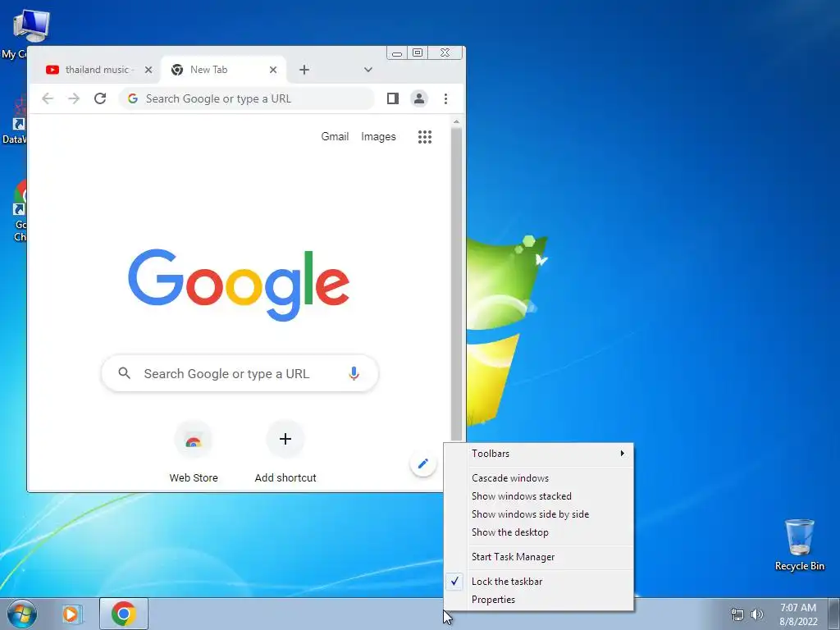This screenshot has height=630, width=840.
Task: Start Task Manager from the context menu
Action: point(539,557)
